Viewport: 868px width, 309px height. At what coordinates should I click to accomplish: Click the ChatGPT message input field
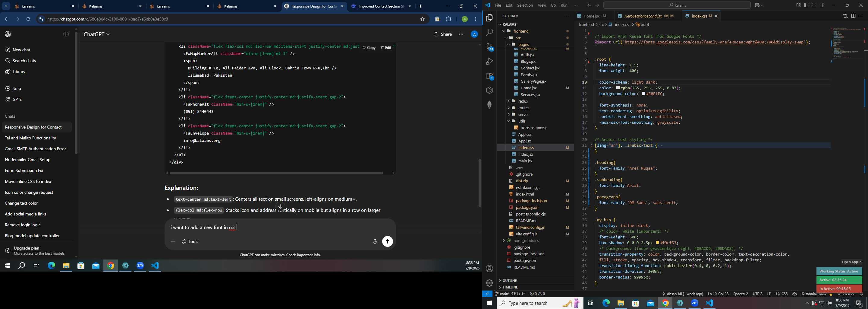point(280,227)
